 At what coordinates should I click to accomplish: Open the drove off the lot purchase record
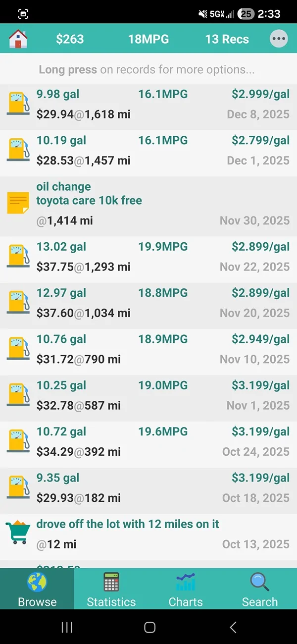click(x=148, y=534)
